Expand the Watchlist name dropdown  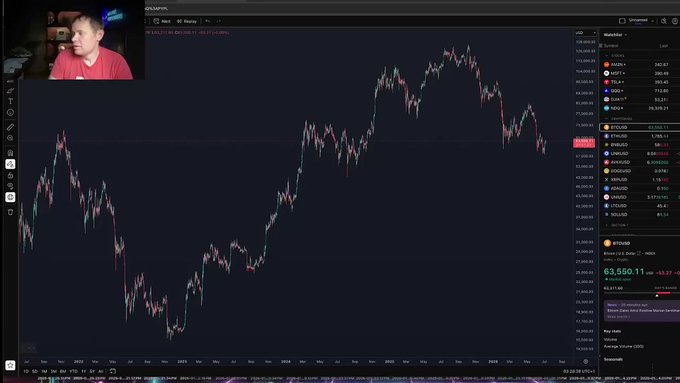(615, 35)
